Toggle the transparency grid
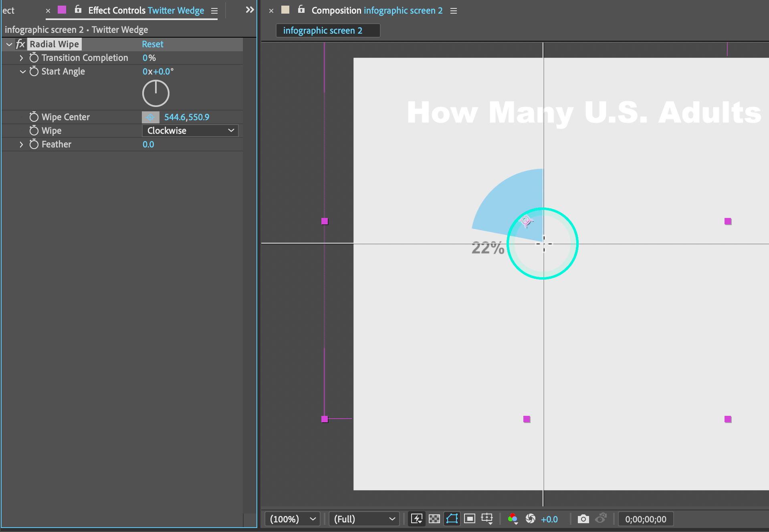Image resolution: width=769 pixels, height=532 pixels. pos(434,519)
